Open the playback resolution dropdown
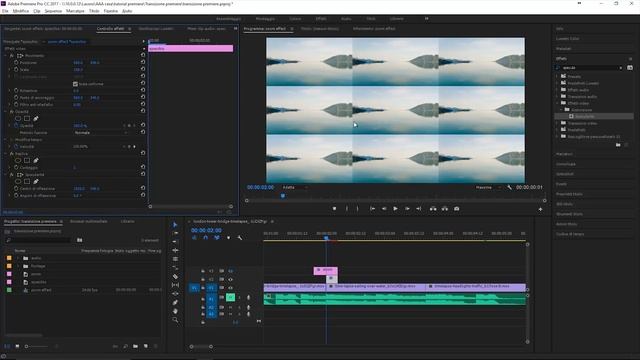The width and height of the screenshot is (640, 360). 488,187
